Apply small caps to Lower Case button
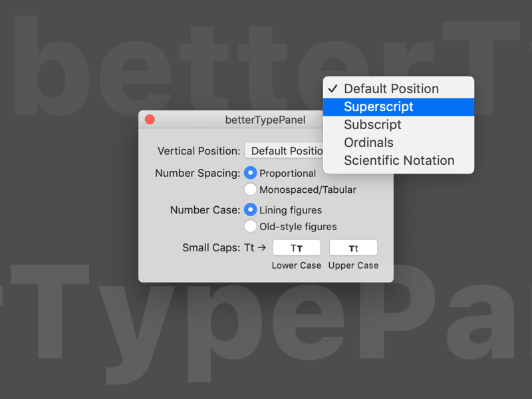The image size is (532, 399). pyautogui.click(x=297, y=248)
